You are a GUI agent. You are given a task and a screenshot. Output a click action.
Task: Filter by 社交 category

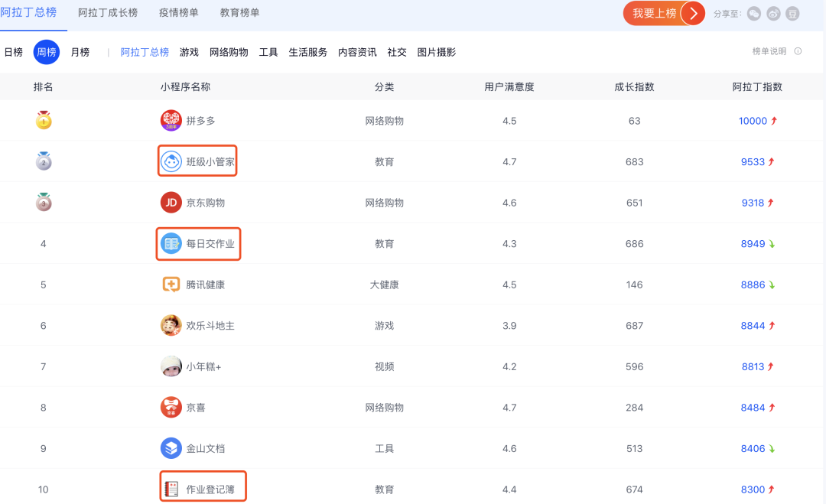(397, 52)
